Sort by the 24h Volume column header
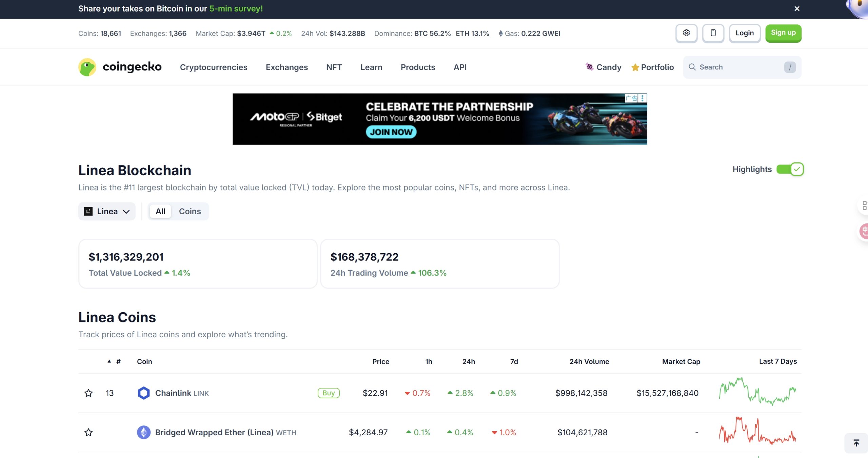Image resolution: width=868 pixels, height=458 pixels. [x=589, y=361]
